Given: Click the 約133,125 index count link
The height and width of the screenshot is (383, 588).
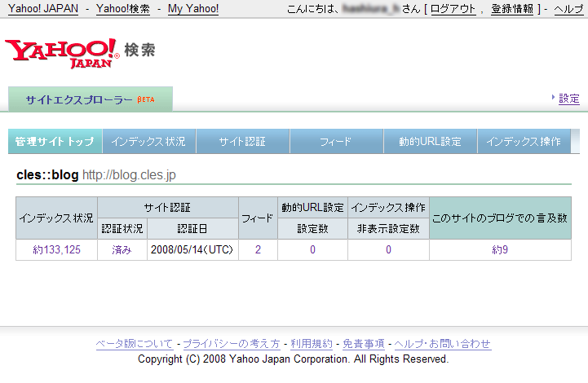Looking at the screenshot, I should [56, 249].
